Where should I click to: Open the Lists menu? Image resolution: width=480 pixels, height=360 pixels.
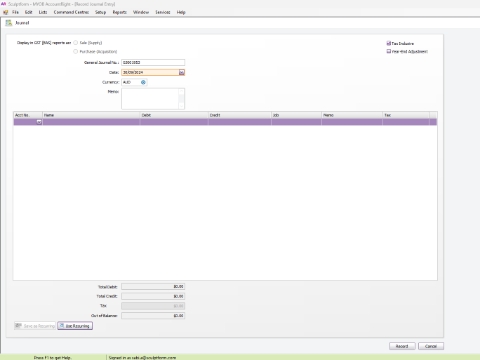pos(43,12)
